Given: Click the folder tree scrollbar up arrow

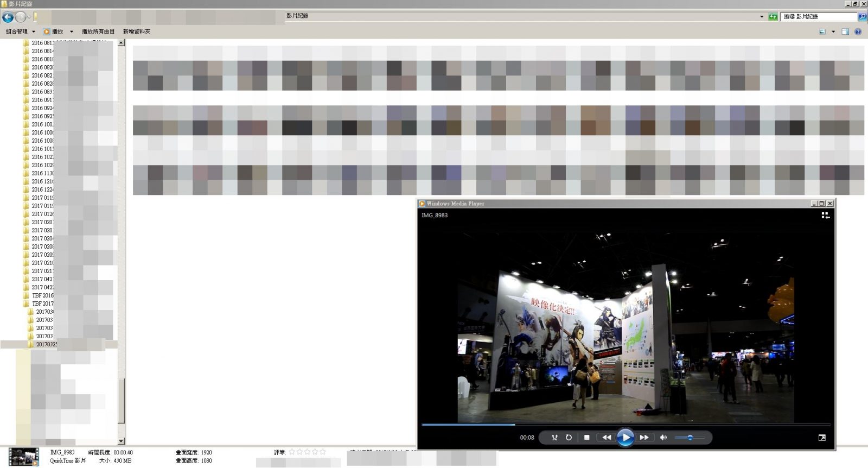Looking at the screenshot, I should pyautogui.click(x=121, y=42).
